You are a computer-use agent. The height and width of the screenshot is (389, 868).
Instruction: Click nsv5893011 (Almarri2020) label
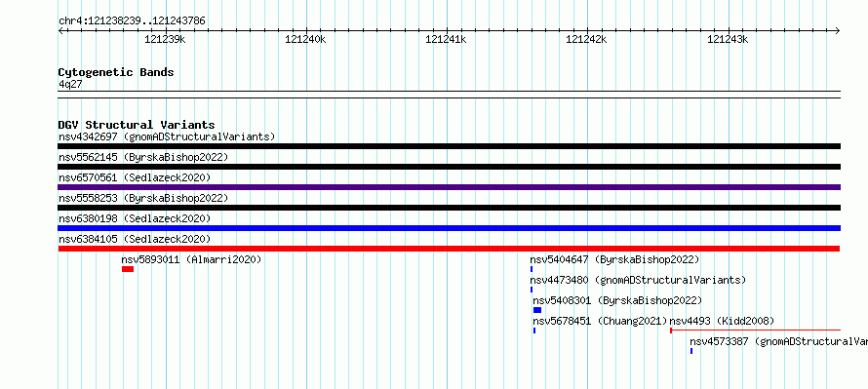point(191,259)
